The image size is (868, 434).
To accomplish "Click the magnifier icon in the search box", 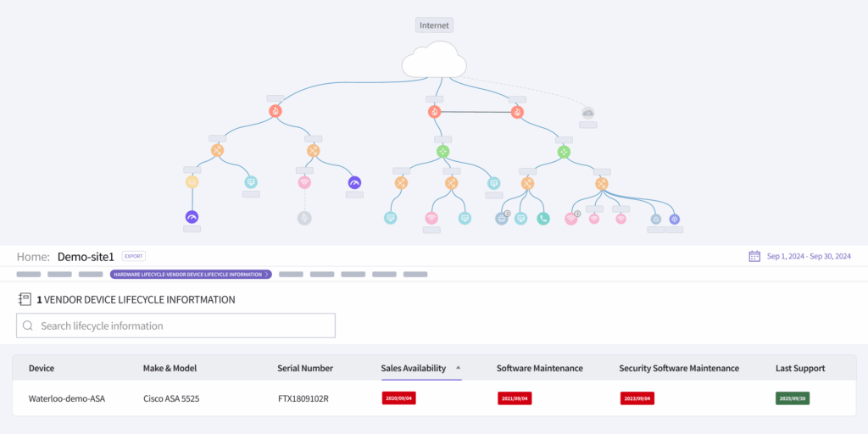I will [x=28, y=325].
